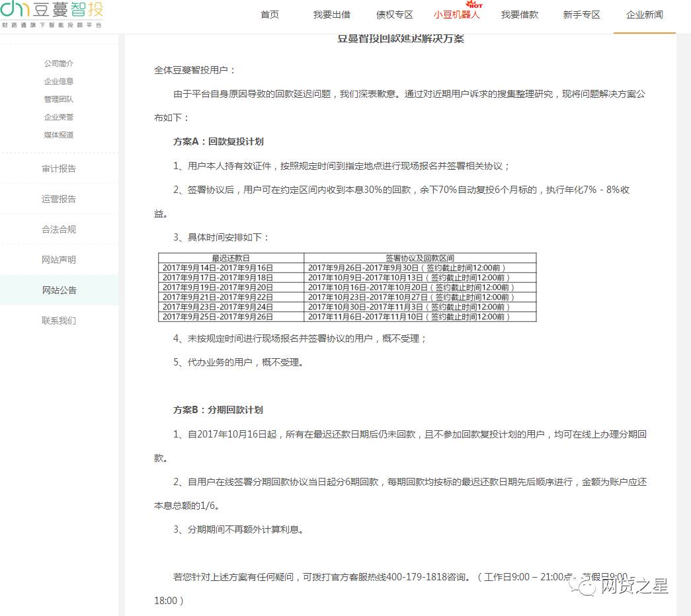Click the greeting 全体豆蔓智投用户：
This screenshot has width=691, height=616.
(x=195, y=70)
